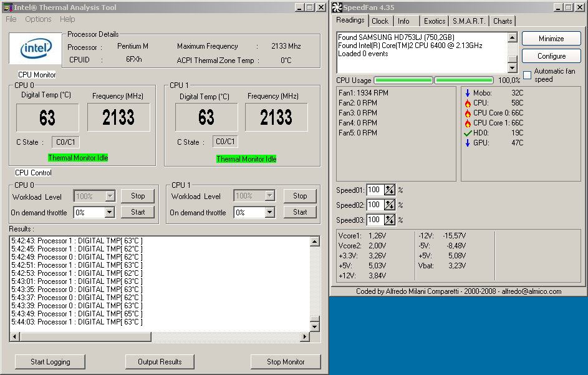Open CPU 1 Workload Level dropdown
Screen dimensions: 588x375
click(x=269, y=195)
